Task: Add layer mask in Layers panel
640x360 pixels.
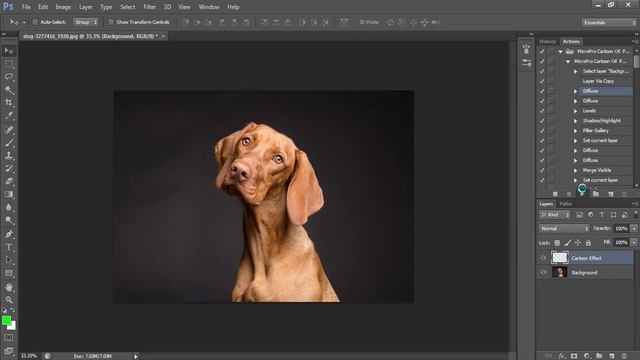Action: 574,356
